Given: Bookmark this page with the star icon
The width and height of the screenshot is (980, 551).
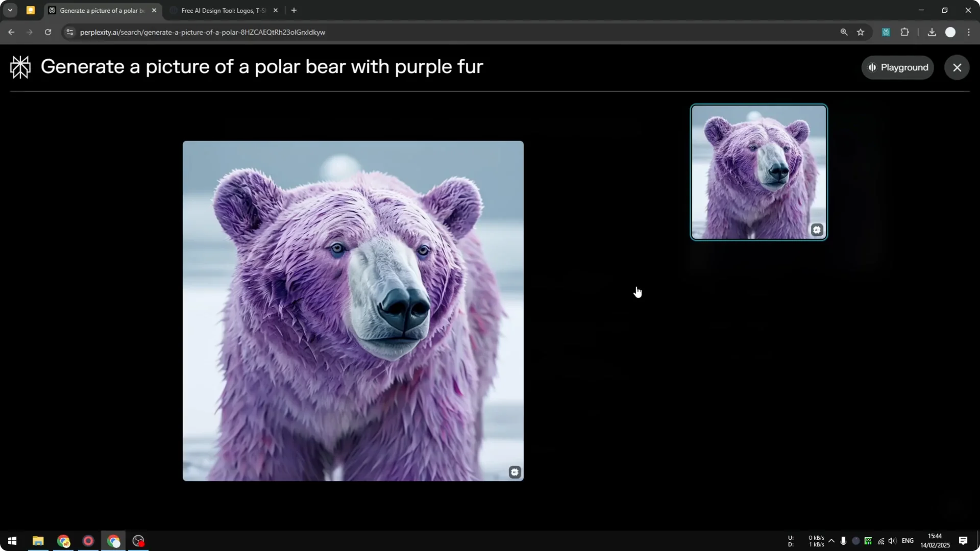Looking at the screenshot, I should coord(861,32).
